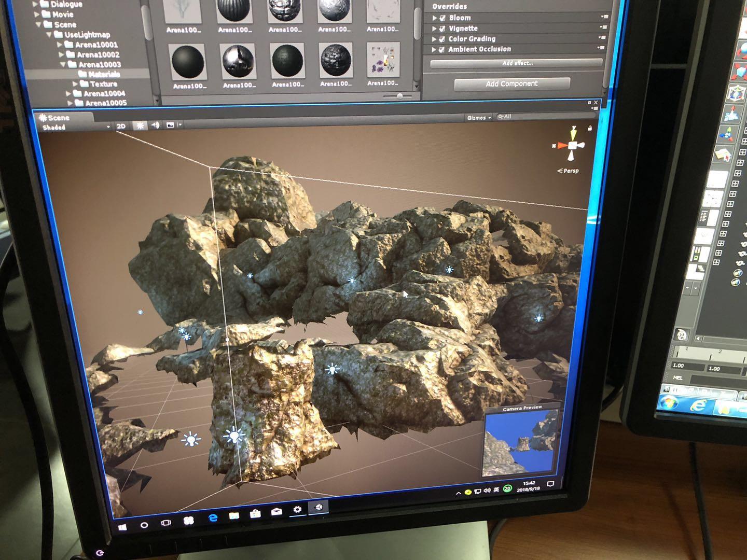The image size is (747, 560).
Task: Open Internet Explorer on right monitor taskbar
Action: coord(698,405)
